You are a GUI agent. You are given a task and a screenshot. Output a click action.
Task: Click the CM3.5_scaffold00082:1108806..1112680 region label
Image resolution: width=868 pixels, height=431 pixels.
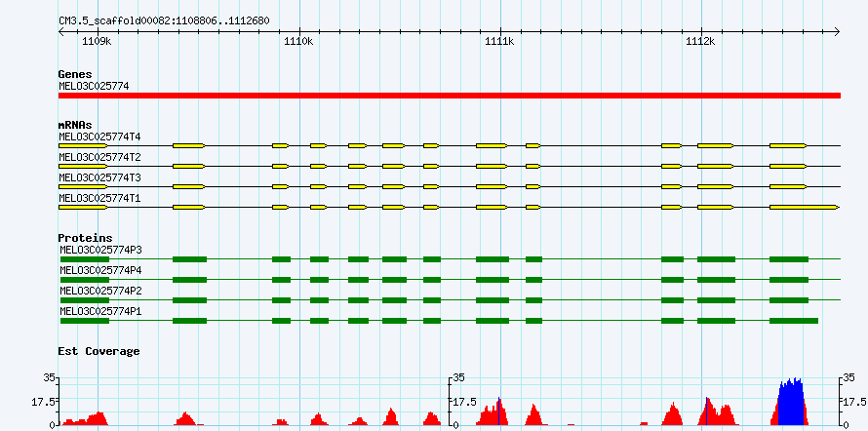(165, 21)
